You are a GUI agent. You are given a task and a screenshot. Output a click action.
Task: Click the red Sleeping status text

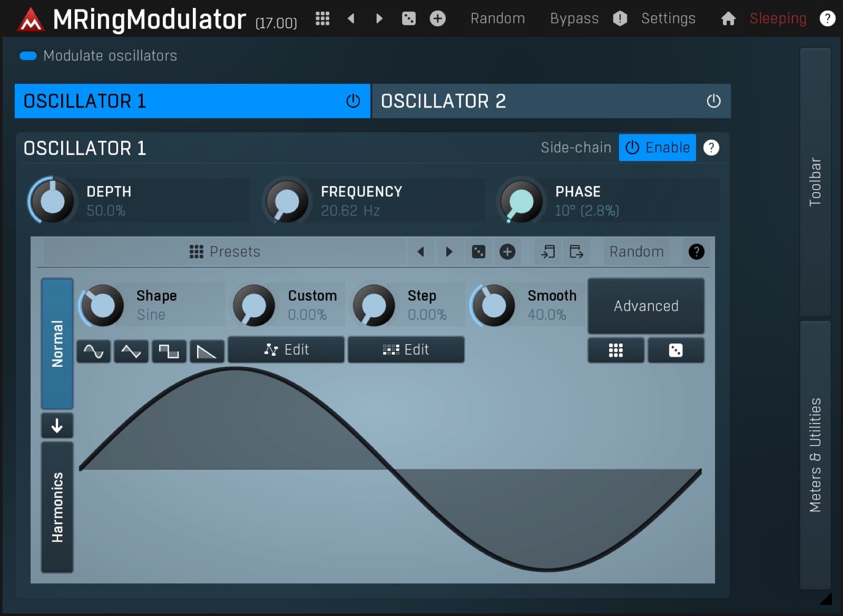pyautogui.click(x=778, y=18)
